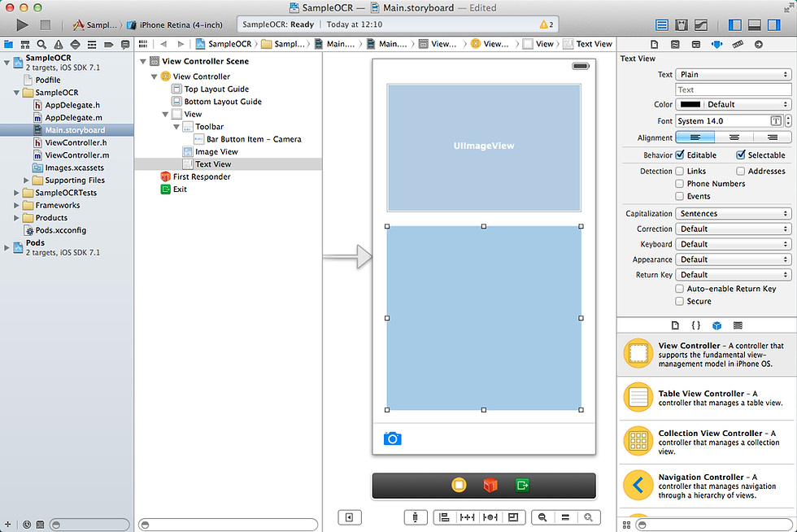
Task: Set text alignment to center
Action: 734,137
